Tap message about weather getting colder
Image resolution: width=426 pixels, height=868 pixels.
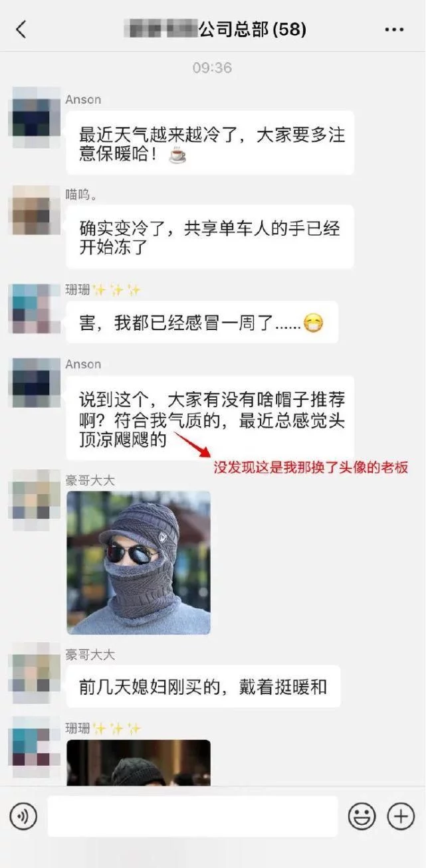point(210,143)
